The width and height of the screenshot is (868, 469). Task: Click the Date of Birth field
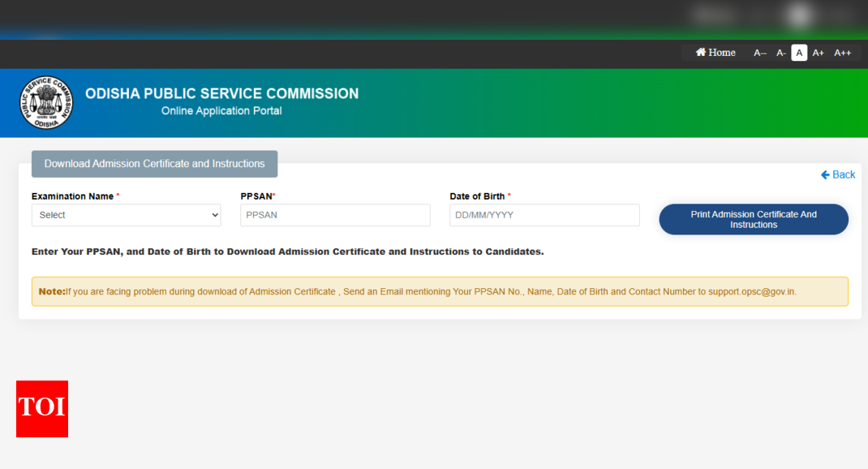pos(544,215)
